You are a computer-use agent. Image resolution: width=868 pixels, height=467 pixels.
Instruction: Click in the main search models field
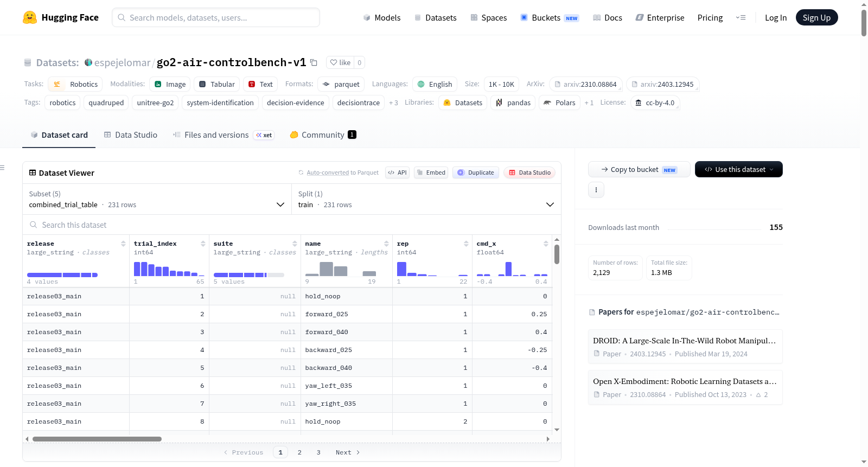(x=216, y=17)
